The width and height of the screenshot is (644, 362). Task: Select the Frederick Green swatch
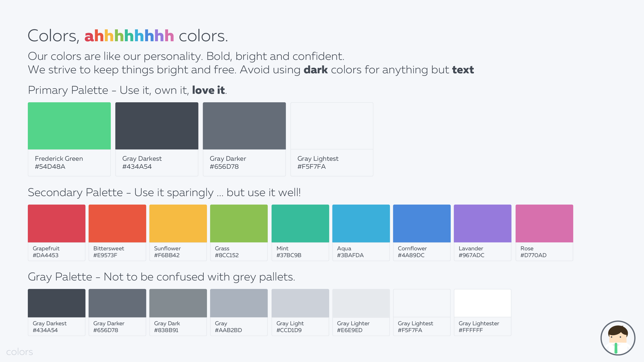click(x=69, y=126)
